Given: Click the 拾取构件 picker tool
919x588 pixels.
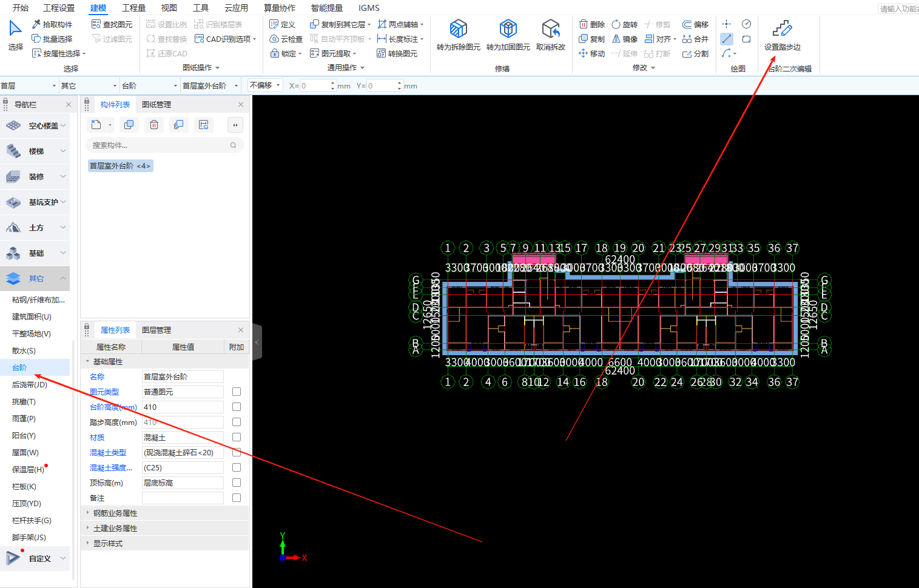Looking at the screenshot, I should [52, 24].
